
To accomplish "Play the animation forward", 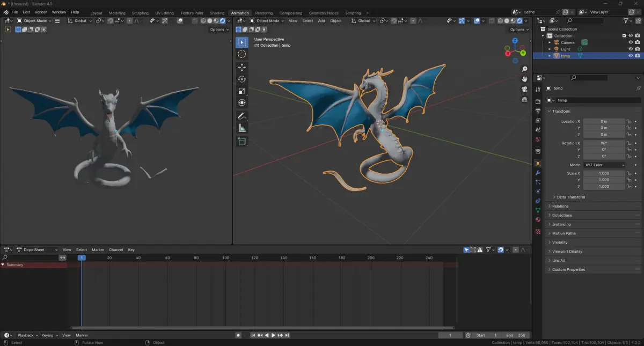I will (x=273, y=335).
